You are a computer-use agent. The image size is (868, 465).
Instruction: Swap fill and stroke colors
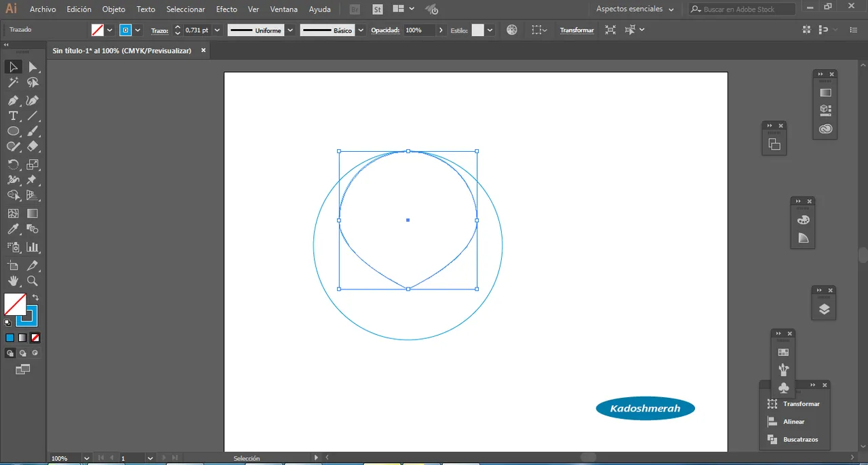(x=35, y=298)
